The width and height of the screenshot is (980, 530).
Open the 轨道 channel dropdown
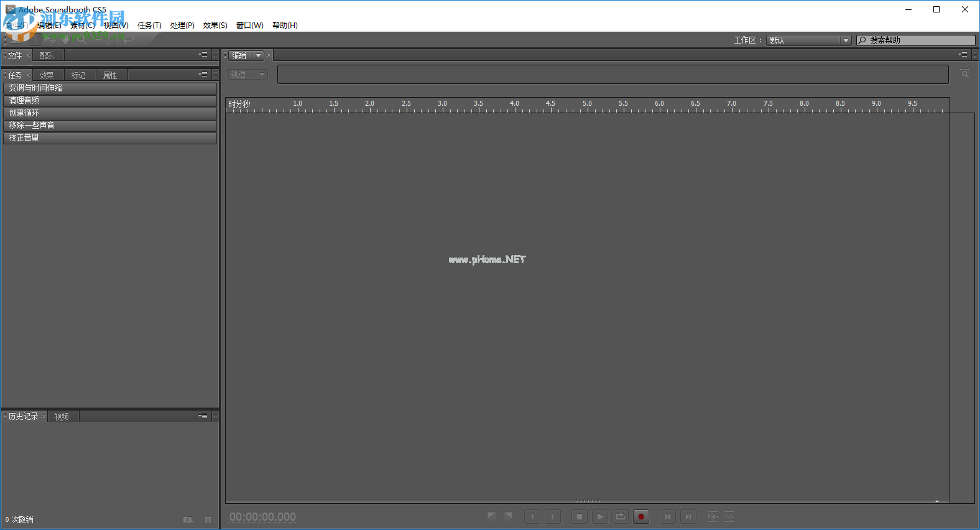(247, 75)
